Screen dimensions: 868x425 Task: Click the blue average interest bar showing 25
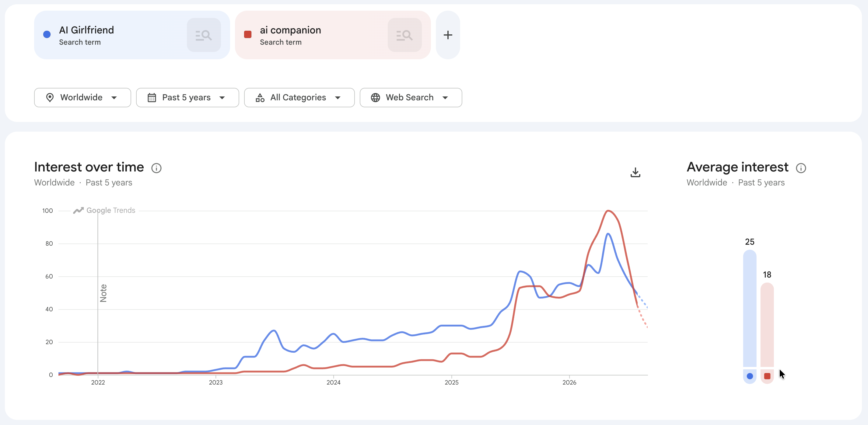750,308
